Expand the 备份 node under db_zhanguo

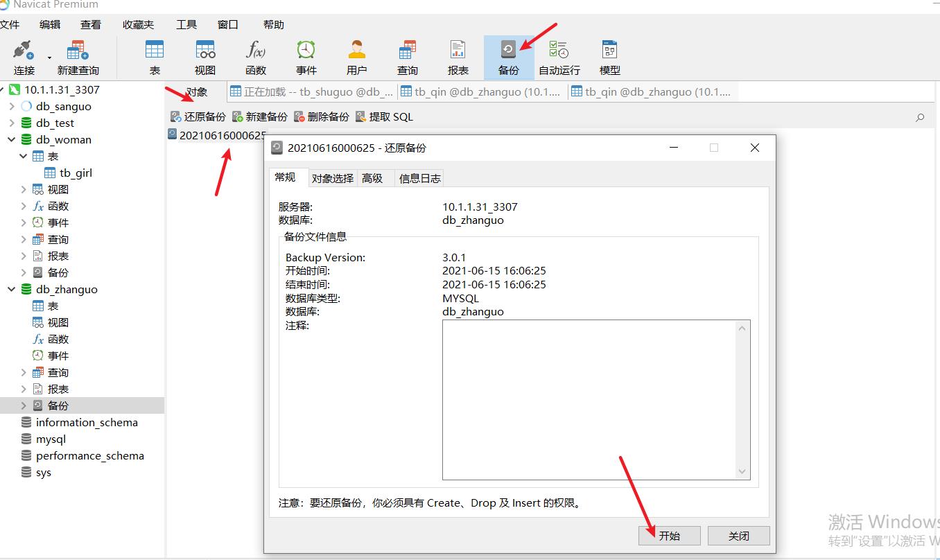coord(24,405)
